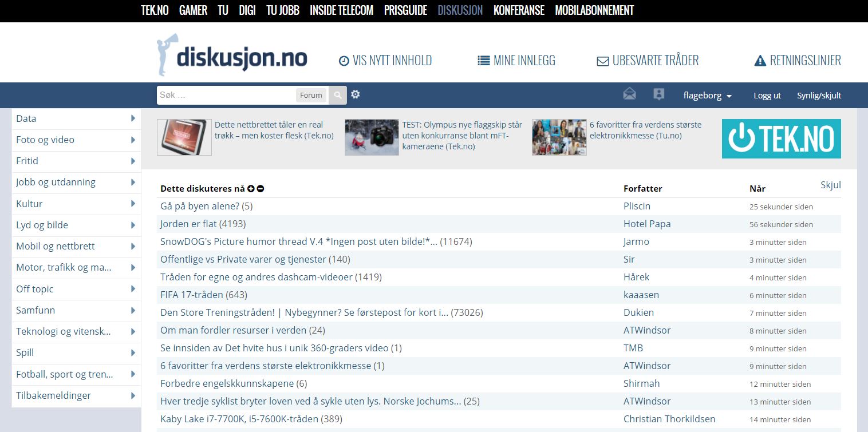Open KONFERANSE in the top bar
The width and height of the screenshot is (868, 432).
pyautogui.click(x=519, y=10)
